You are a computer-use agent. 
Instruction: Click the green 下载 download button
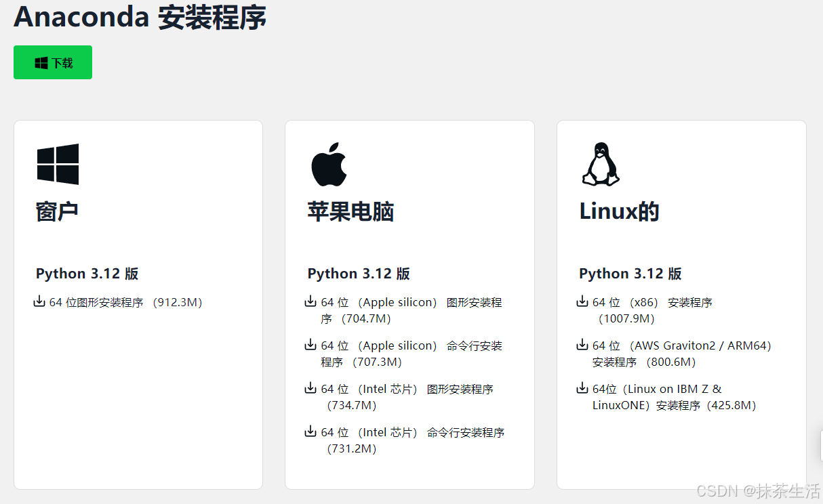pos(53,62)
